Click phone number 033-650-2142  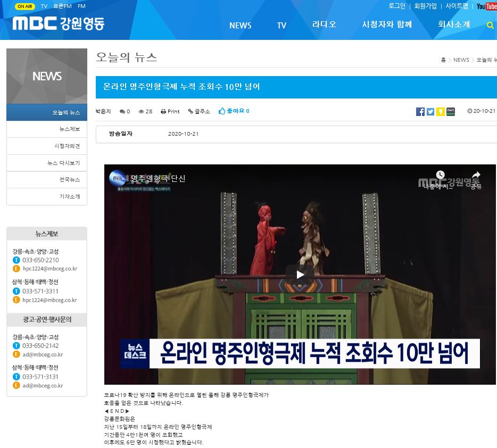click(40, 346)
